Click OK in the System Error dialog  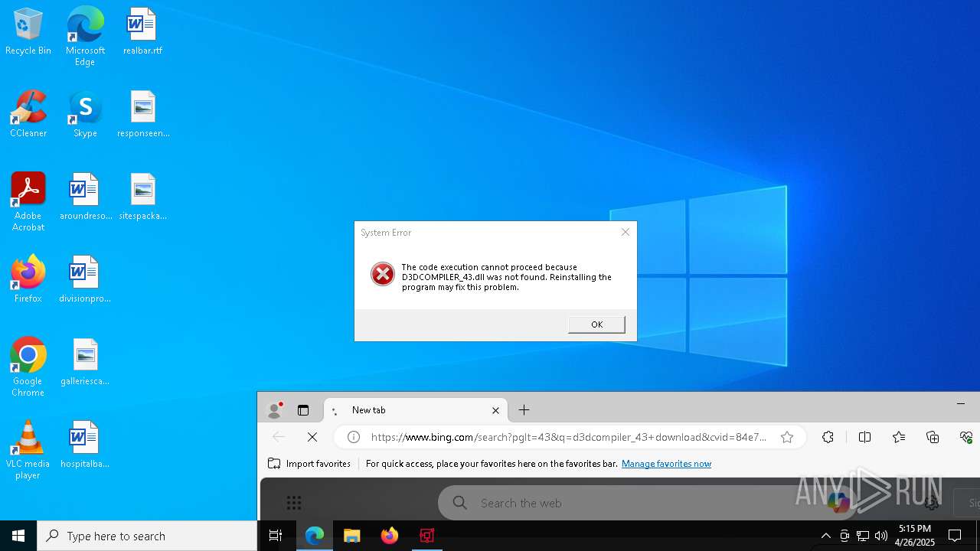[x=596, y=324]
